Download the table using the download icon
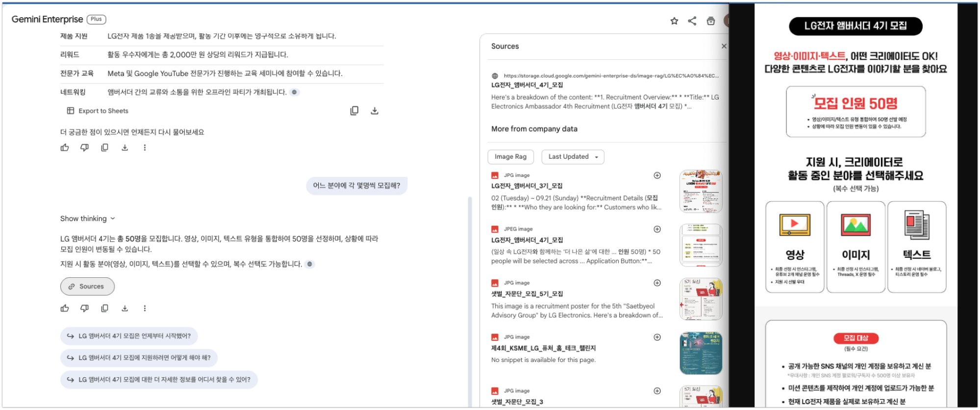Image resolution: width=980 pixels, height=410 pixels. (375, 111)
